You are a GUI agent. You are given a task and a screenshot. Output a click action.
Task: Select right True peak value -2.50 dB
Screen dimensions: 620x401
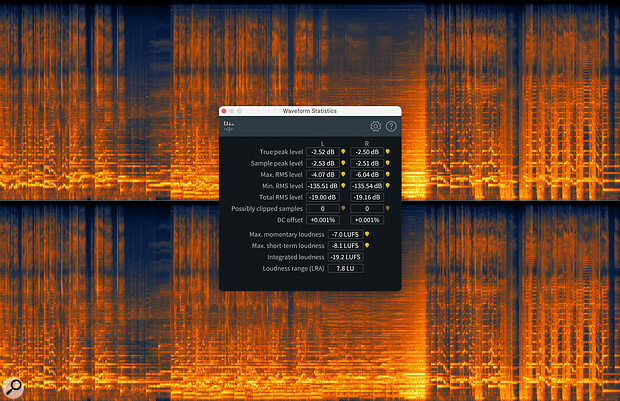click(x=367, y=152)
